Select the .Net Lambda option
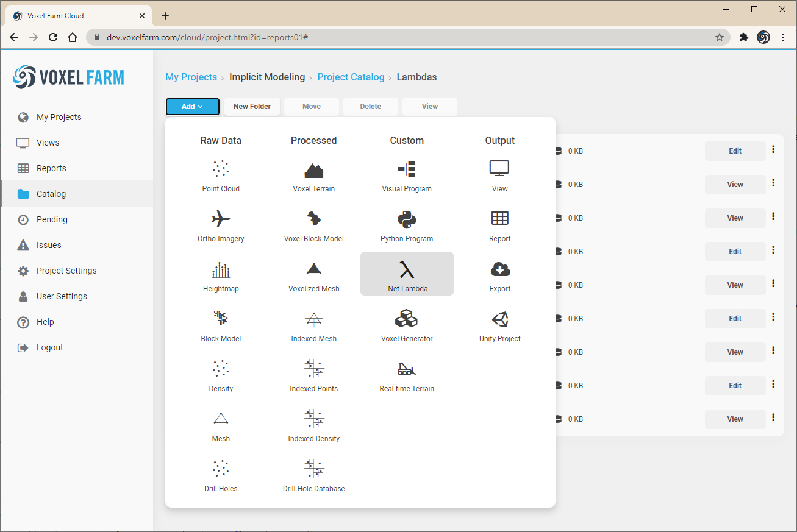 click(x=407, y=274)
